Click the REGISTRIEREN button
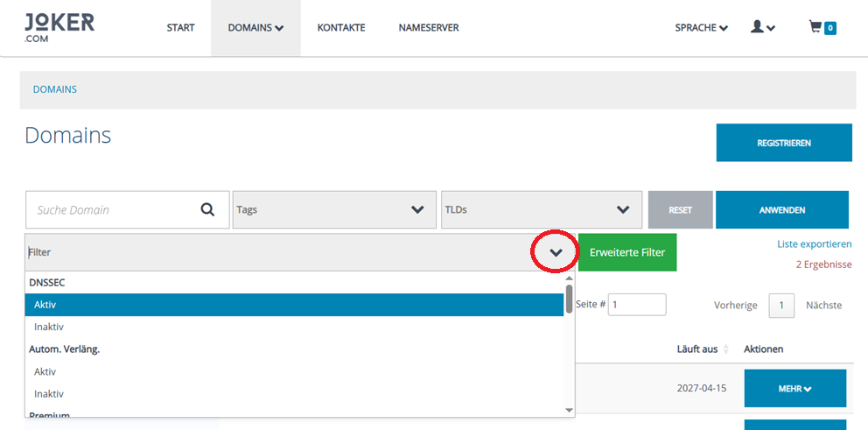868x430 pixels. [x=783, y=143]
